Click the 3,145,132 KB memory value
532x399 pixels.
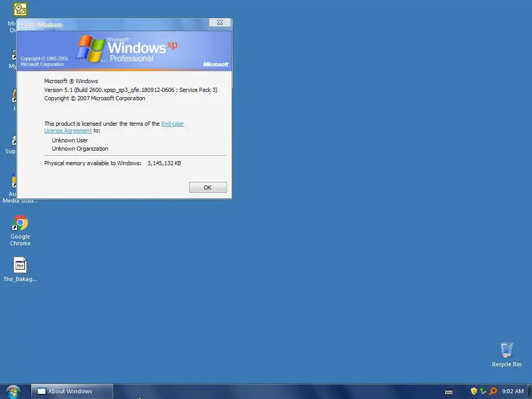[164, 163]
